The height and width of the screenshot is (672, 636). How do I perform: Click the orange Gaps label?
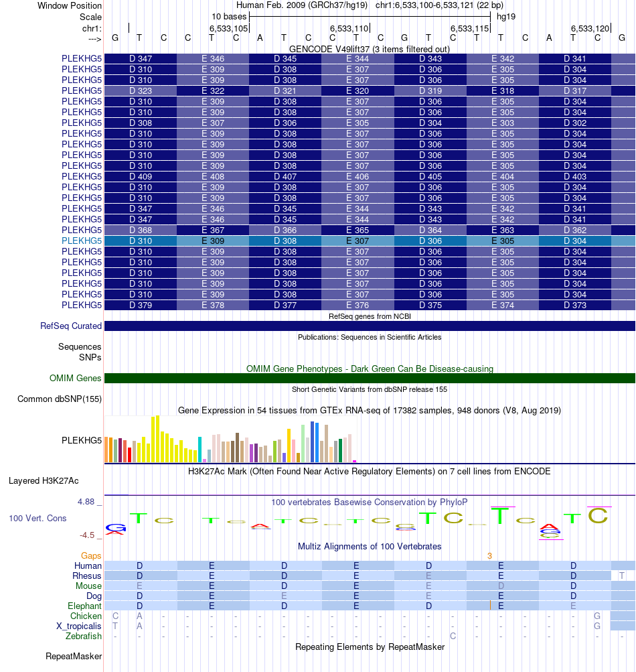click(x=91, y=555)
